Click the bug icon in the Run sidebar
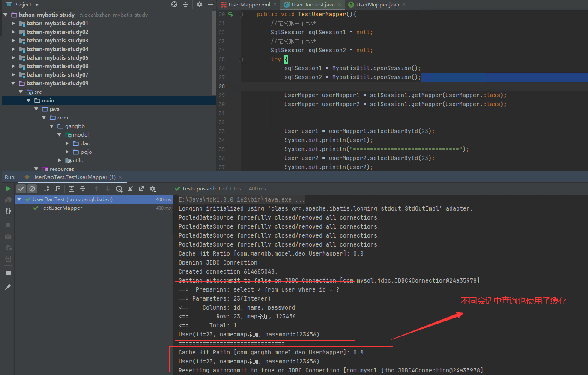588x375 pixels. coord(8,247)
